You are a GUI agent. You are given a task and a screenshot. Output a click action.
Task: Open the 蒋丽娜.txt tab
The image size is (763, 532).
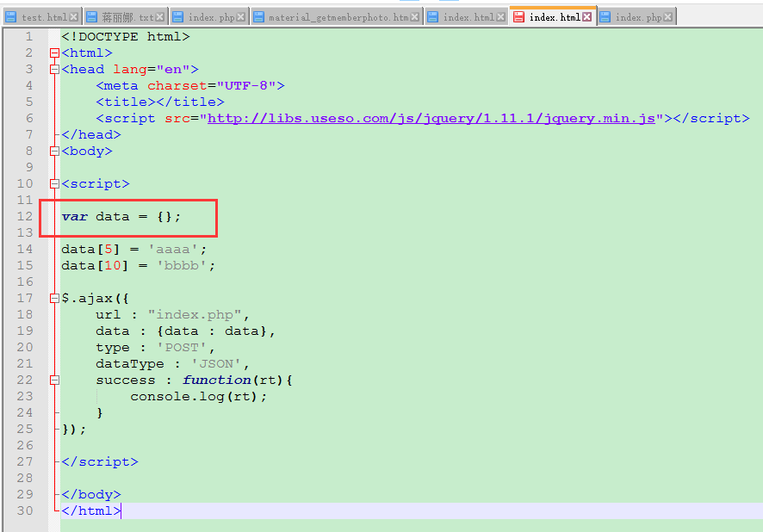click(x=126, y=17)
